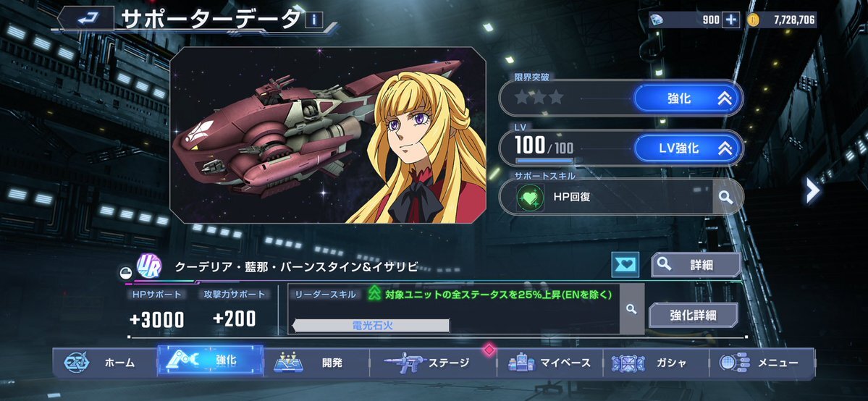Click the LV 100/100 progress bar
The height and width of the screenshot is (401, 868).
(x=544, y=161)
